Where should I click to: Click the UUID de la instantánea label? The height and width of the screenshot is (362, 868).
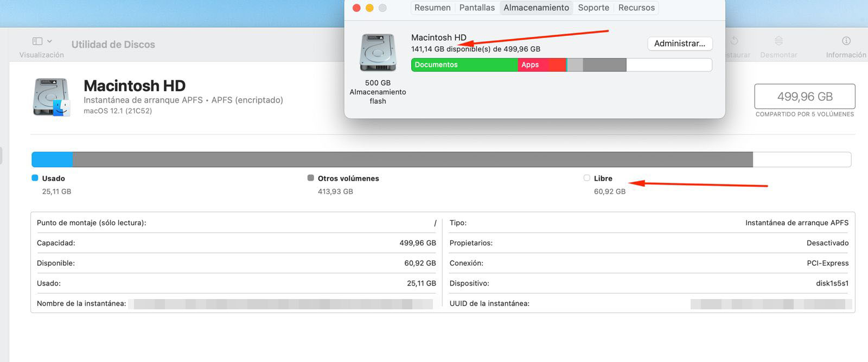pyautogui.click(x=489, y=303)
